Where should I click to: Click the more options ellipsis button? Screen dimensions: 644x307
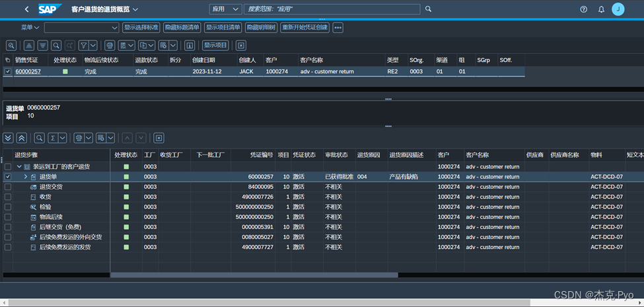[338, 28]
